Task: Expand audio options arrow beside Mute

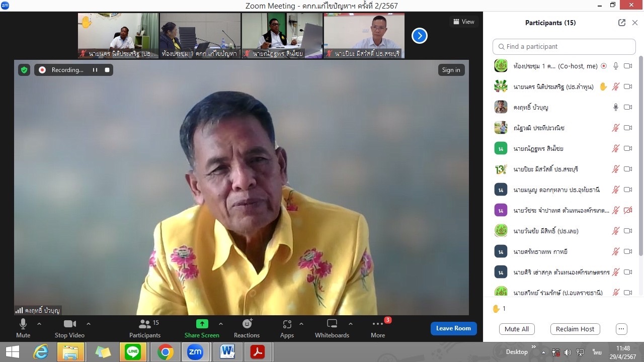Action: 39,324
